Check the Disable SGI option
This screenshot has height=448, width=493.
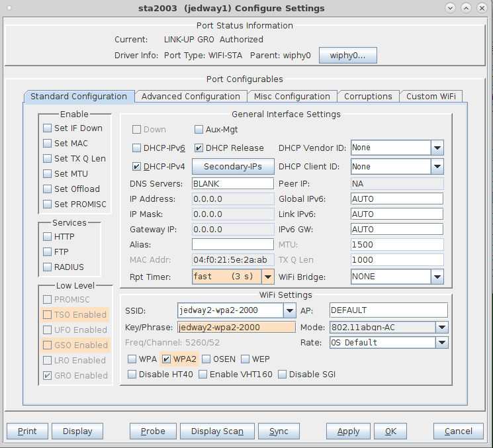tap(283, 374)
